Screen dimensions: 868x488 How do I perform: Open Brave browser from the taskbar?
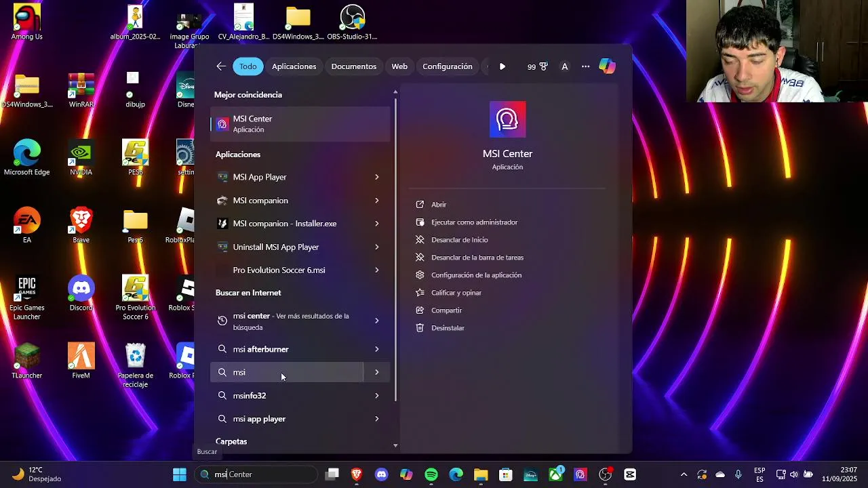[x=357, y=474]
